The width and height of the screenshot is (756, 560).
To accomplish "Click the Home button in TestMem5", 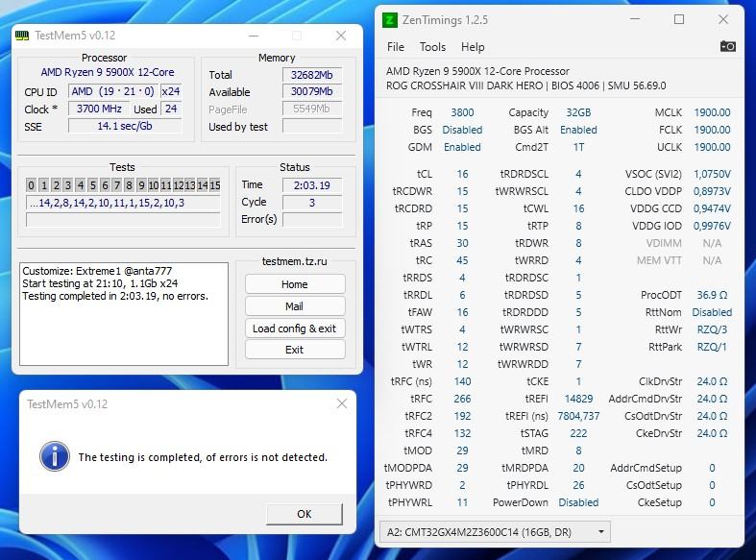I will tap(295, 284).
